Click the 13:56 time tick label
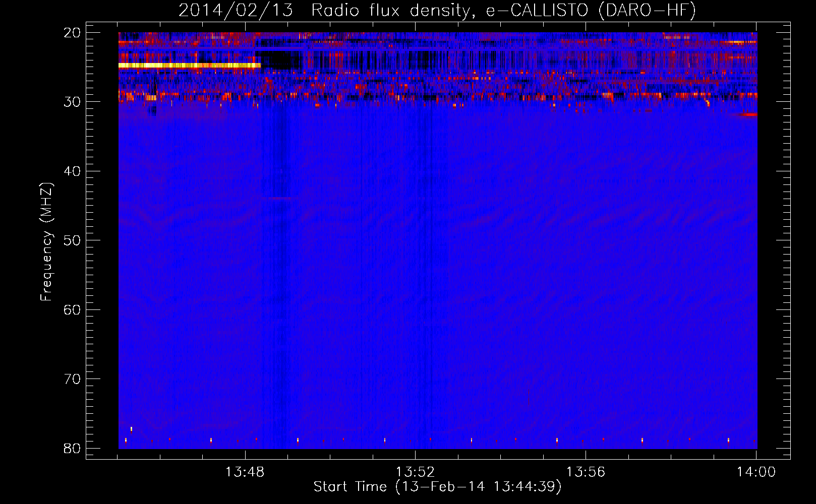 (x=586, y=472)
